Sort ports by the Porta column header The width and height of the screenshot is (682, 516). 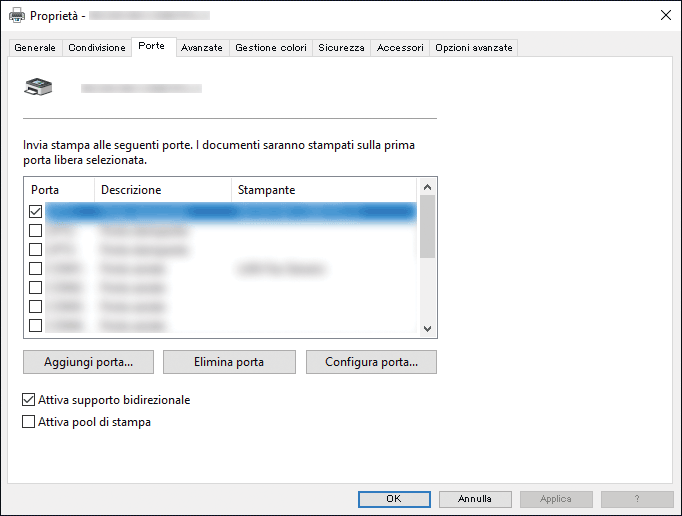point(59,190)
